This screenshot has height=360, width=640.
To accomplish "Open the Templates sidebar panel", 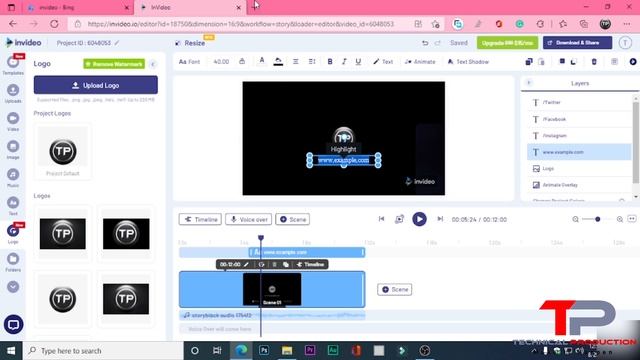I will pos(13,64).
